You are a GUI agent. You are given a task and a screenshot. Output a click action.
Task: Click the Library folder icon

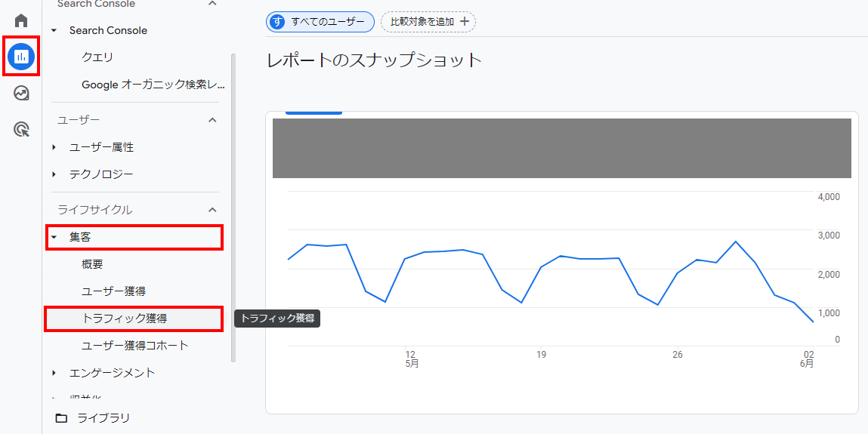pos(61,418)
